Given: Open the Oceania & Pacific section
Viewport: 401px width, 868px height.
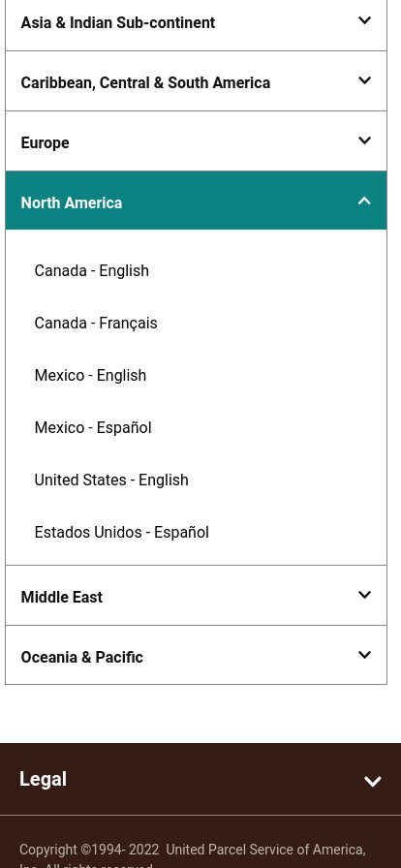Looking at the screenshot, I should click(196, 656).
